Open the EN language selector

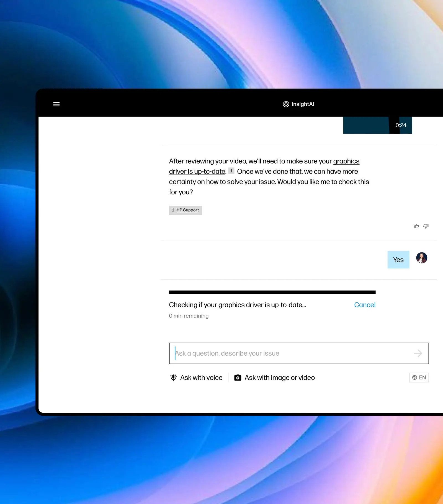[419, 378]
